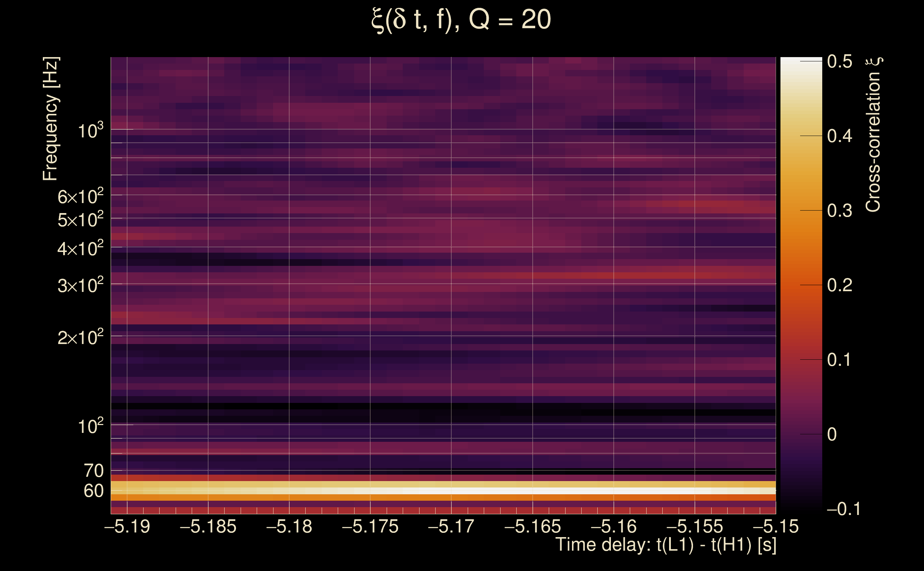Click the 4×10² frequency tick label
Screen dimensions: 924x571
pyautogui.click(x=80, y=248)
